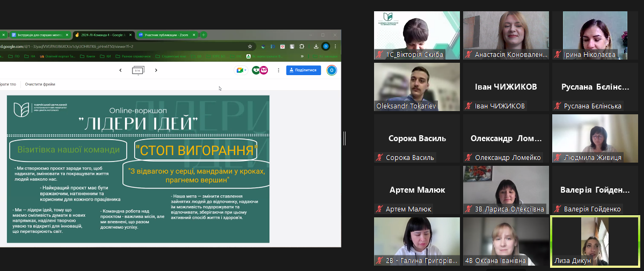Click muted mic icon beside Іван ЧИЖИКОВ name

[469, 106]
